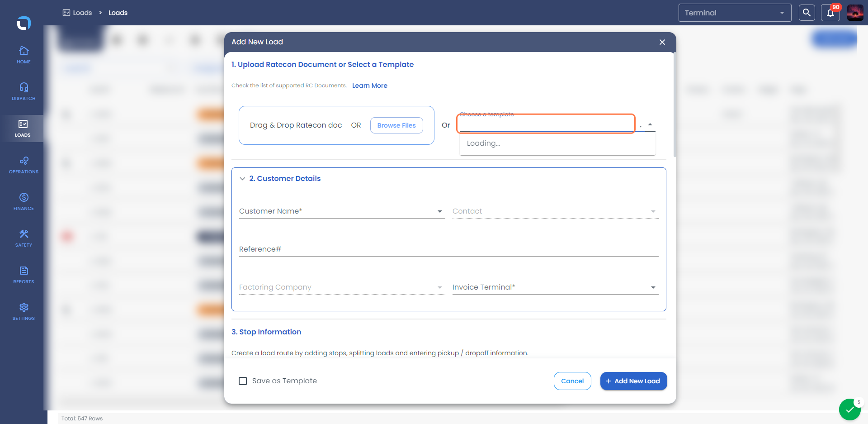Click the Reference# input field
868x424 pixels.
(448, 249)
